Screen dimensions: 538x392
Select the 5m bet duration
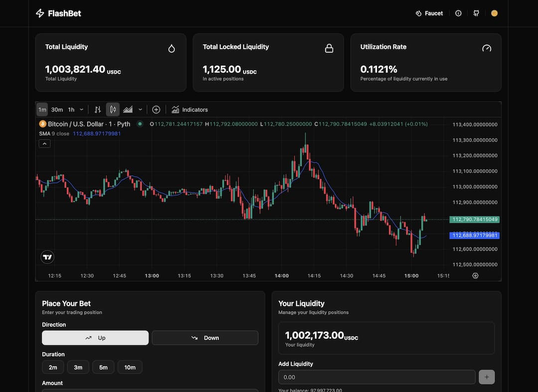tap(103, 367)
